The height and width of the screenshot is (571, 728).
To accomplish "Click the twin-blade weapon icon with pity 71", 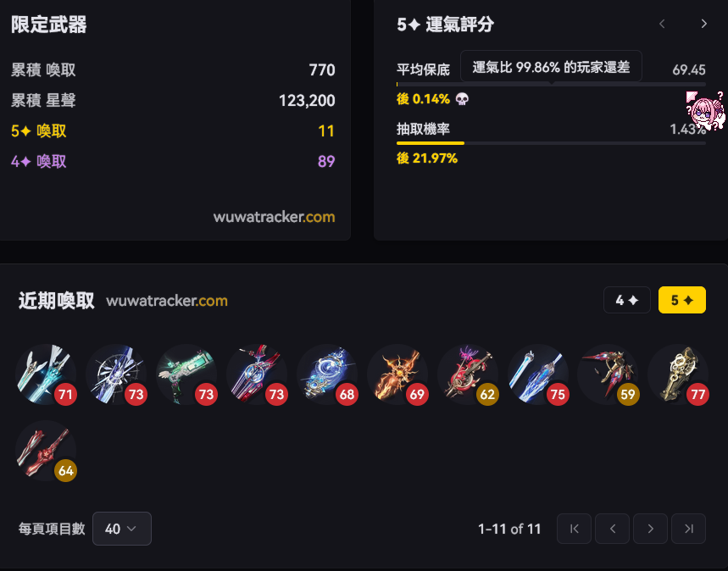I will click(46, 374).
